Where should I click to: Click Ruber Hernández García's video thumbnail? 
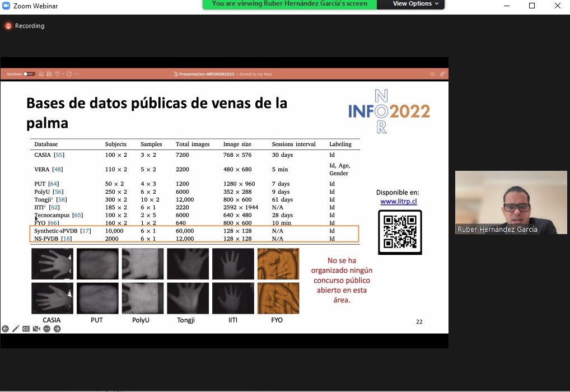(510, 202)
